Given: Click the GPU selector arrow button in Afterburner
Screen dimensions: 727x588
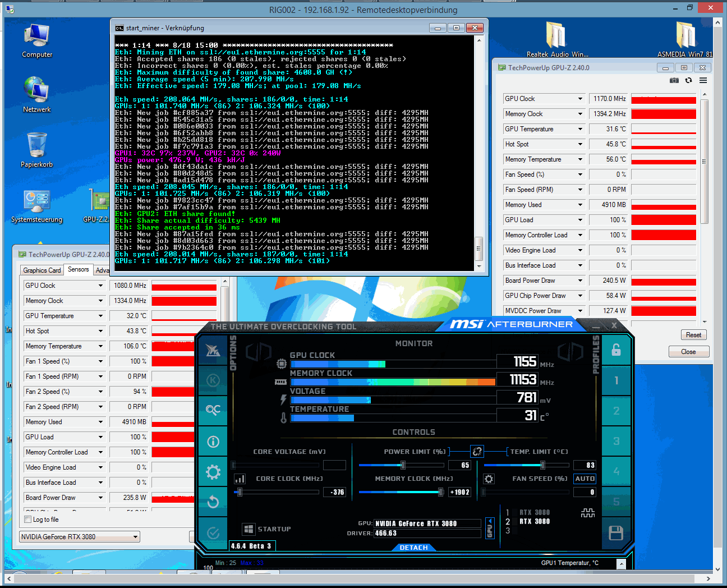Looking at the screenshot, I should pos(489,528).
